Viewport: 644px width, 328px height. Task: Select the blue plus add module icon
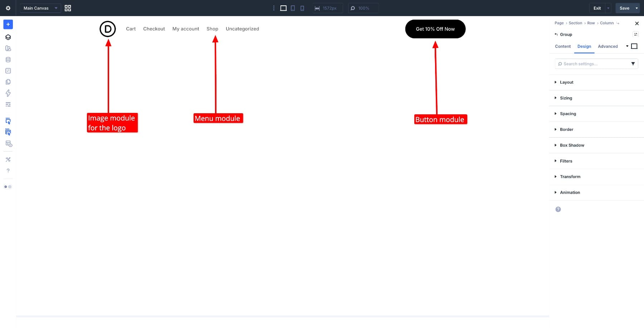[8, 24]
